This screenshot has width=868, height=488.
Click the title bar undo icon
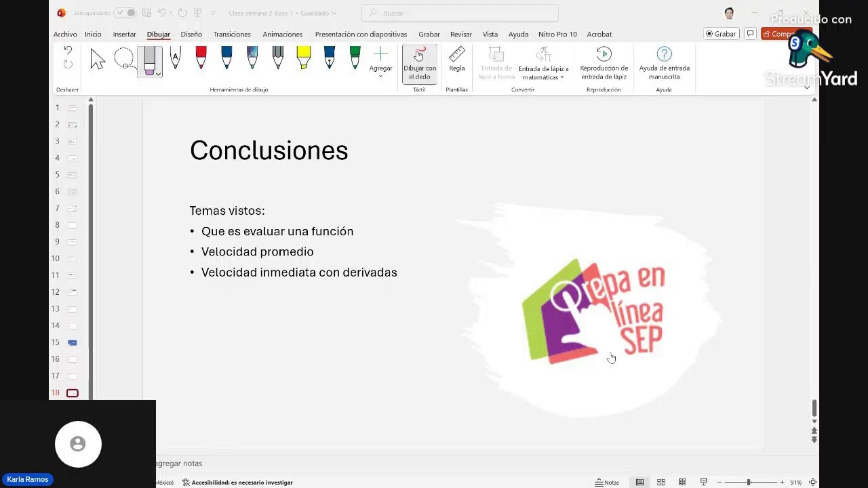(x=161, y=13)
